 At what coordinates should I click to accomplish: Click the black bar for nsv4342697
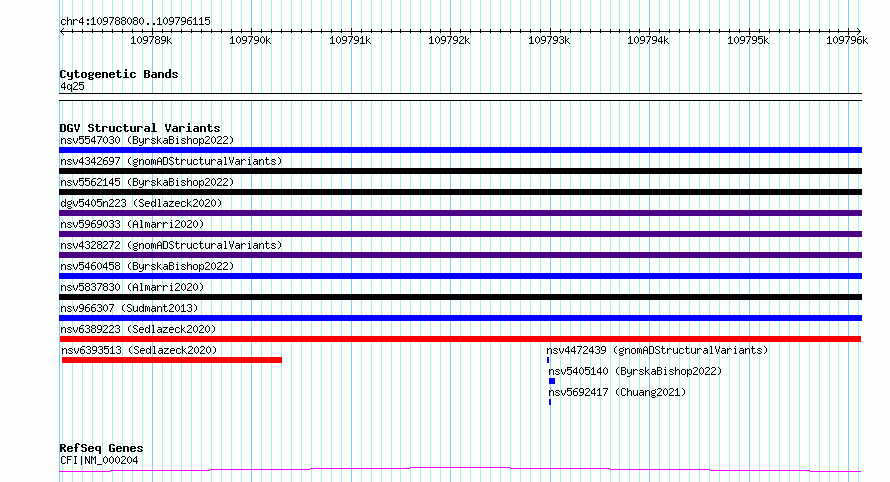pos(460,171)
